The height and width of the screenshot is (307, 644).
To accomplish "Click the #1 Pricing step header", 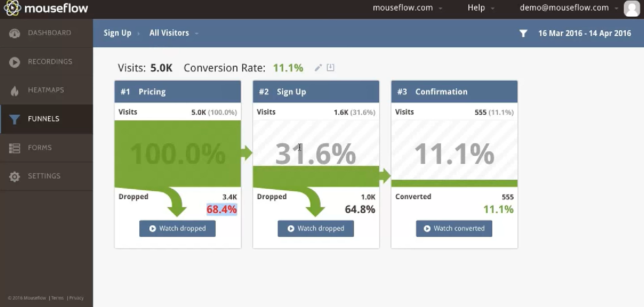I will [178, 92].
